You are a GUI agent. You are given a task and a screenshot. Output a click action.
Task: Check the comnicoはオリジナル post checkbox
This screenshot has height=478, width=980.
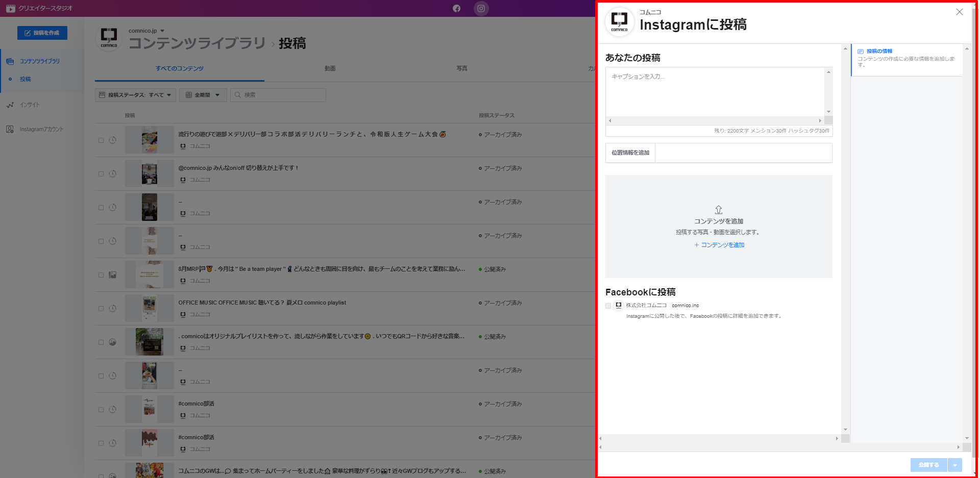[x=101, y=342]
